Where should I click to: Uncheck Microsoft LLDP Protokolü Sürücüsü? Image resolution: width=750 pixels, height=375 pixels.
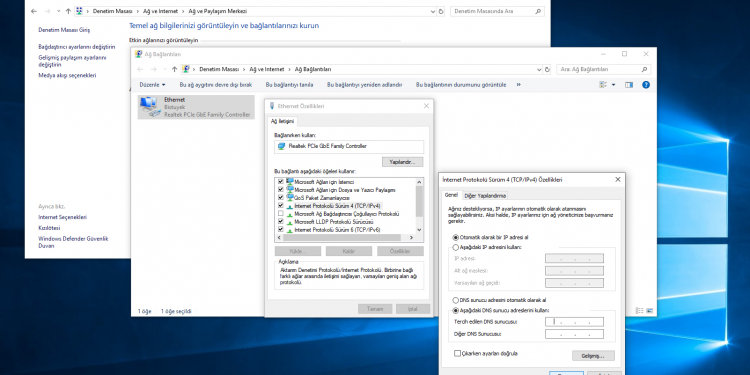(x=281, y=222)
